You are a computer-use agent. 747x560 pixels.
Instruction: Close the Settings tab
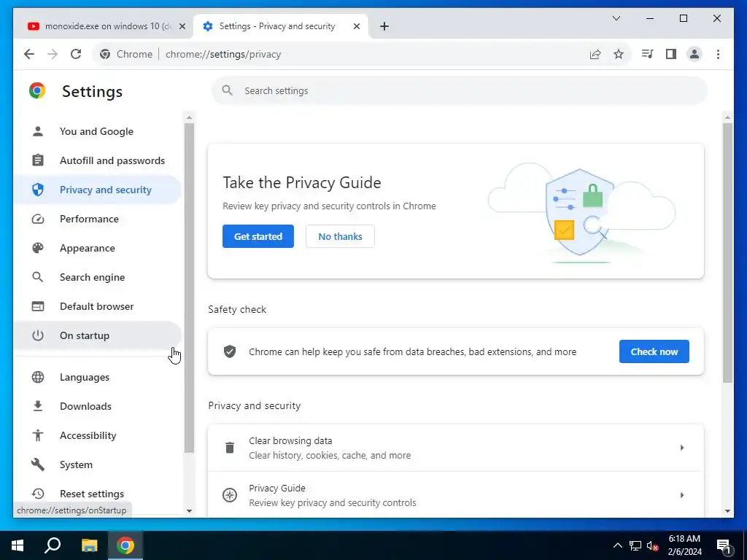[x=356, y=26]
